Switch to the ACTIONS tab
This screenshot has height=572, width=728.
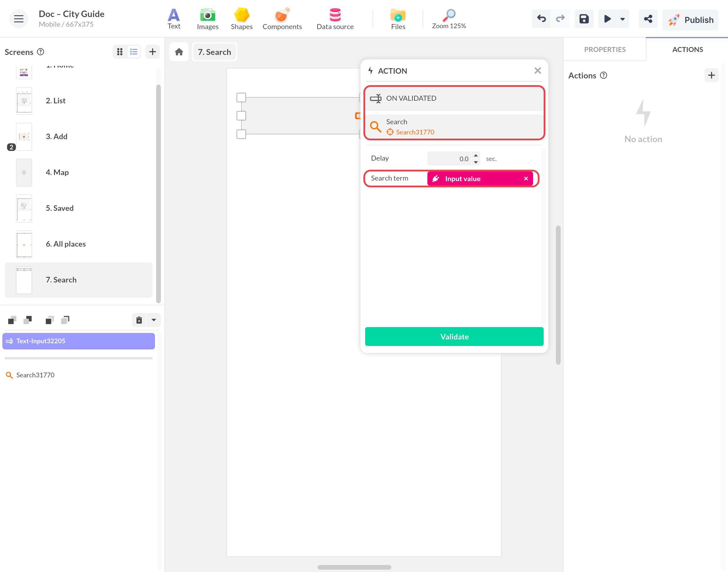[687, 50]
